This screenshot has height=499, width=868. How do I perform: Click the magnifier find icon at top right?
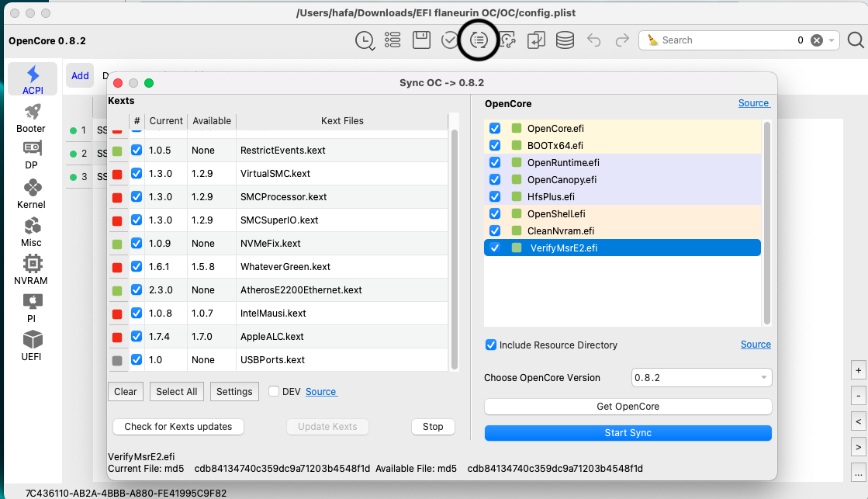click(x=855, y=40)
